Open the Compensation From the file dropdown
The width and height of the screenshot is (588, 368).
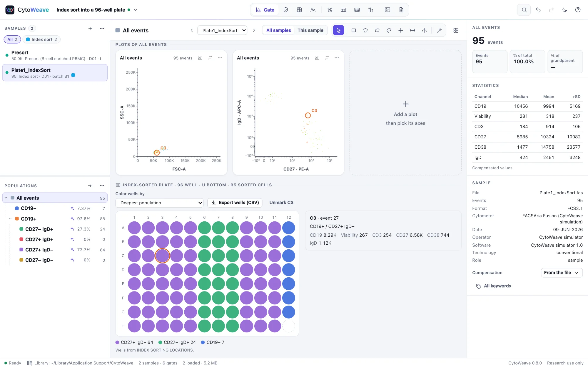[x=562, y=273]
